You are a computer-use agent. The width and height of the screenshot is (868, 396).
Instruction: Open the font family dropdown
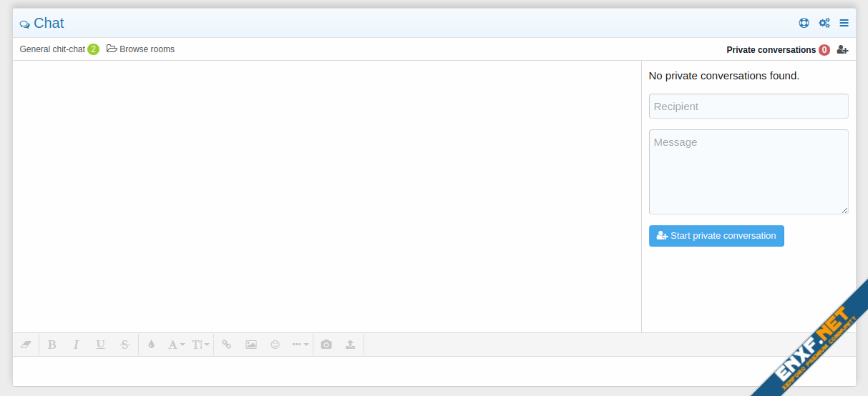[x=176, y=345]
